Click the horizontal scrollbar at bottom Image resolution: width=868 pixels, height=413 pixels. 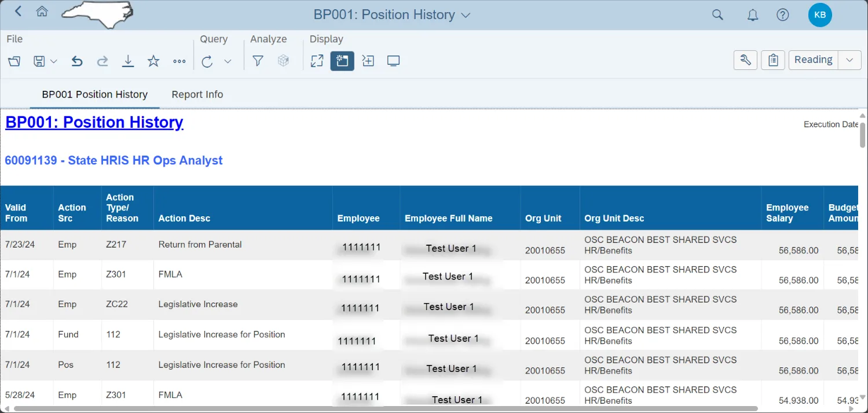[405, 408]
